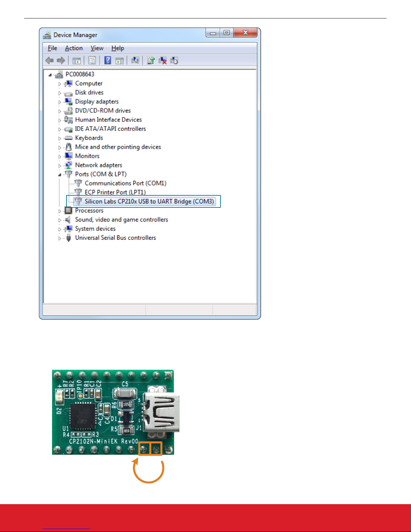Open the View menu

pyautogui.click(x=97, y=48)
